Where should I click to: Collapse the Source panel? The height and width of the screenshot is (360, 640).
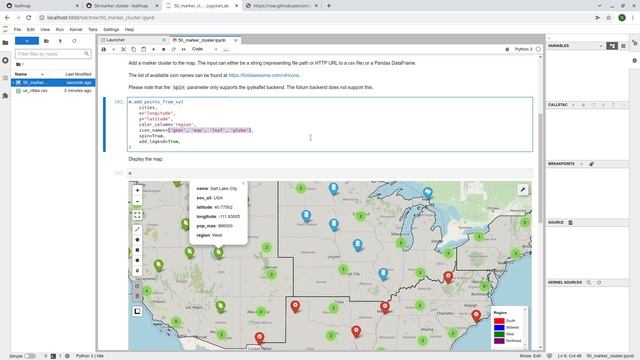(x=556, y=222)
